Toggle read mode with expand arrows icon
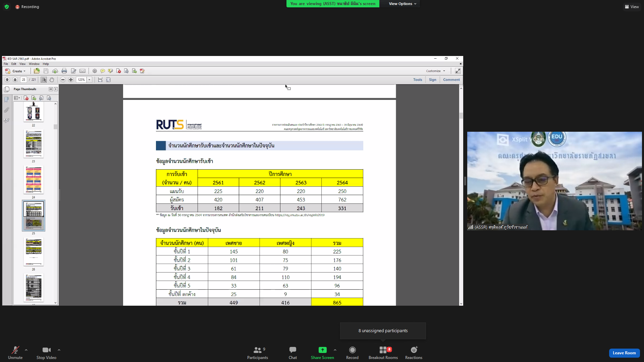 [458, 71]
